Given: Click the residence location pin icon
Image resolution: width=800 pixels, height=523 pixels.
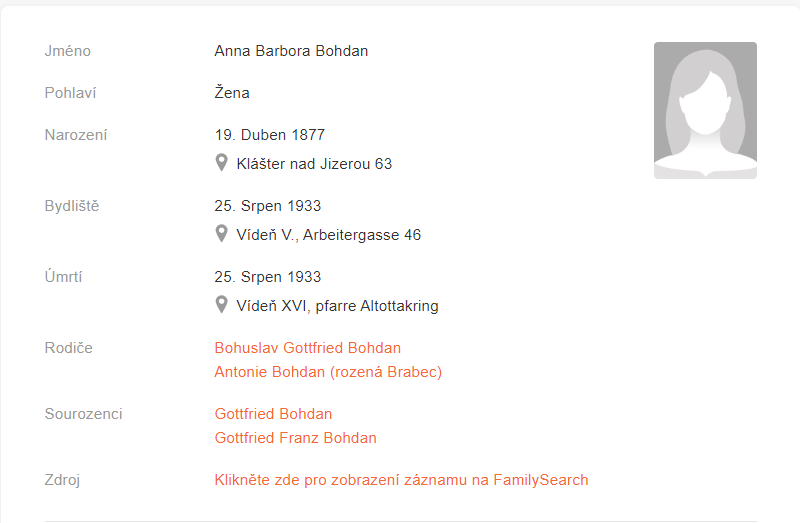Looking at the screenshot, I should [221, 234].
